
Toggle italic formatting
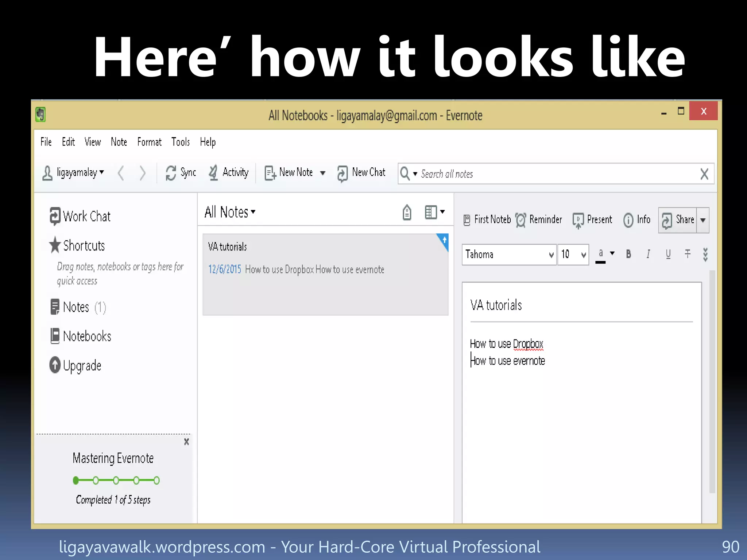tap(648, 254)
